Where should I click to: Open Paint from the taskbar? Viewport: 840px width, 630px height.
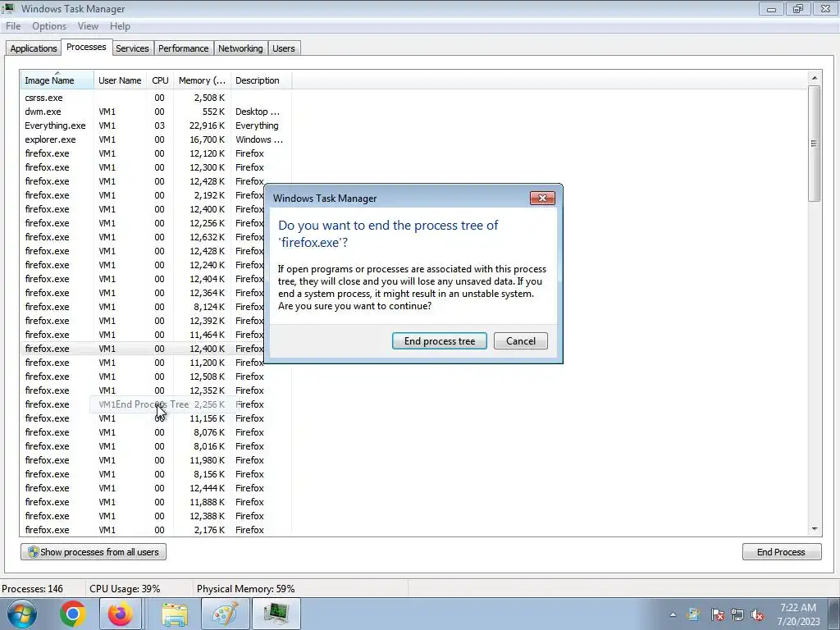point(225,614)
